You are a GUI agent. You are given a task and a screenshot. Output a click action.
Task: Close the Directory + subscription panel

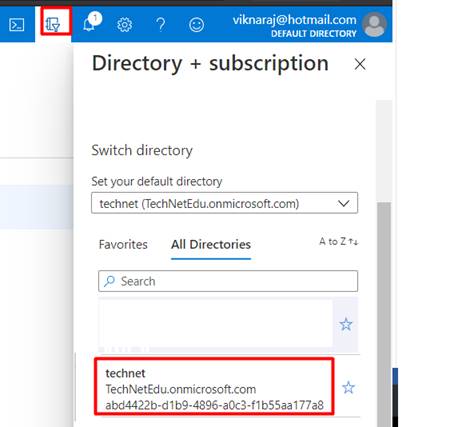click(x=360, y=64)
